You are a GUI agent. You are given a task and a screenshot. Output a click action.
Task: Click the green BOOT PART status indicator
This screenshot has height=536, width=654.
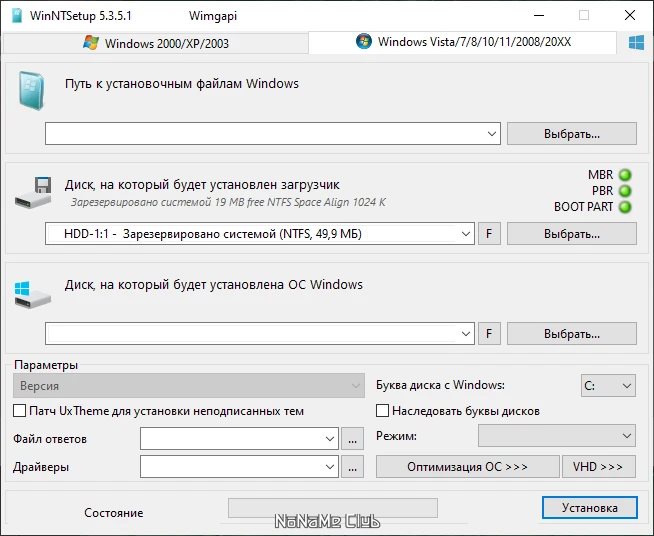625,207
